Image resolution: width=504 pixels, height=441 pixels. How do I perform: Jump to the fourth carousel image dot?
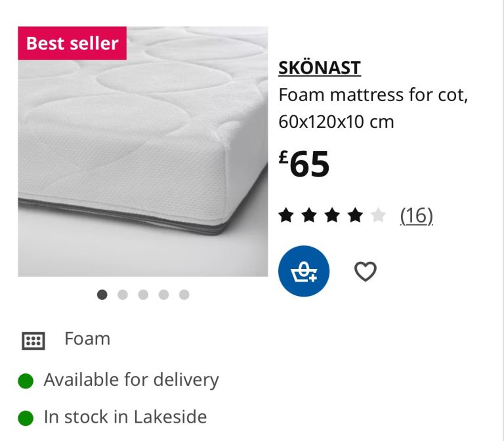pyautogui.click(x=163, y=295)
